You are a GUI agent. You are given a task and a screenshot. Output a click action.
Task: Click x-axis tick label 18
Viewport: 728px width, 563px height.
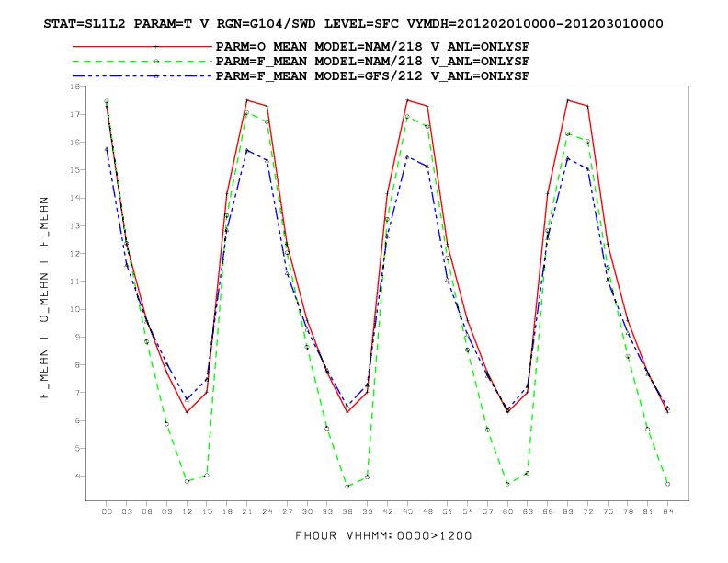226,511
